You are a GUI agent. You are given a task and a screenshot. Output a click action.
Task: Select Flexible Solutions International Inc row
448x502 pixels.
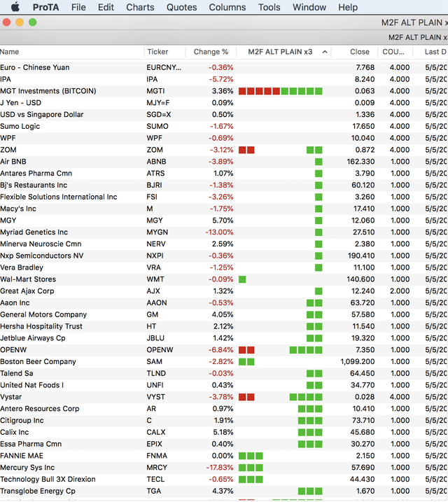[x=224, y=197]
